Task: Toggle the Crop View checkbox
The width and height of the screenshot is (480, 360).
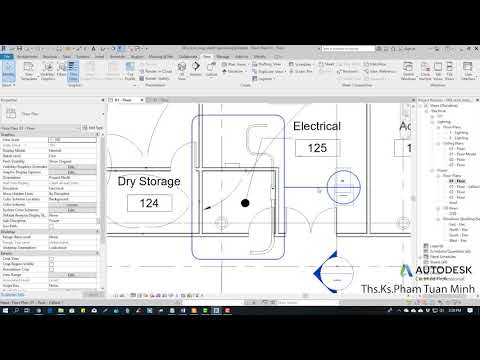Action: (51, 259)
